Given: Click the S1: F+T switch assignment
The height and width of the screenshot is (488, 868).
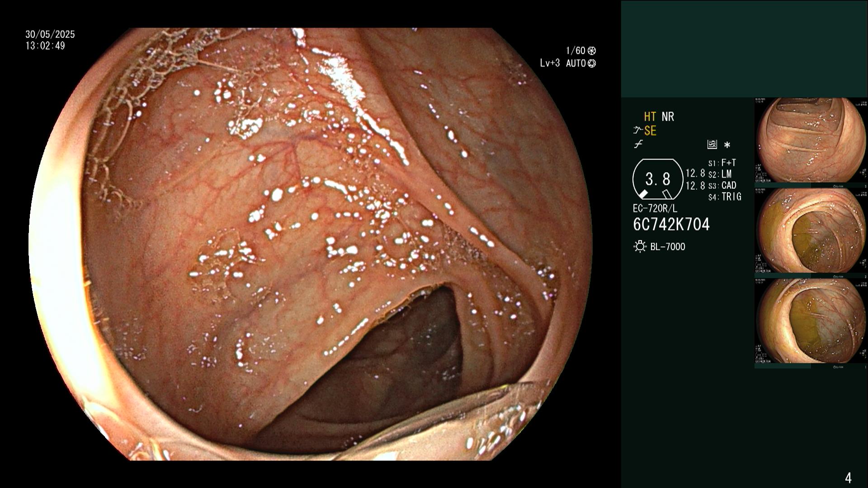Looking at the screenshot, I should coord(722,163).
